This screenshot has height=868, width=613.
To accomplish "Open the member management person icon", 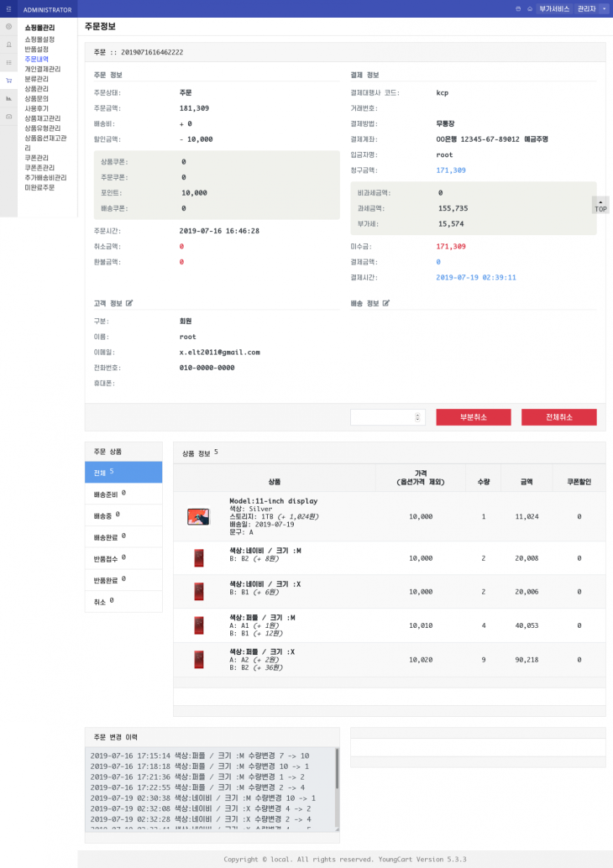I will [x=9, y=44].
